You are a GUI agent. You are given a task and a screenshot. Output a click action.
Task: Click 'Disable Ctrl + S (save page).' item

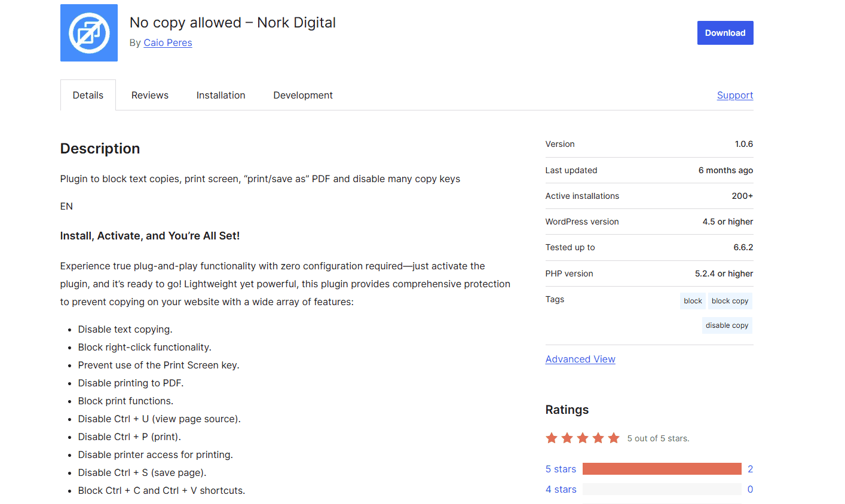coord(142,472)
